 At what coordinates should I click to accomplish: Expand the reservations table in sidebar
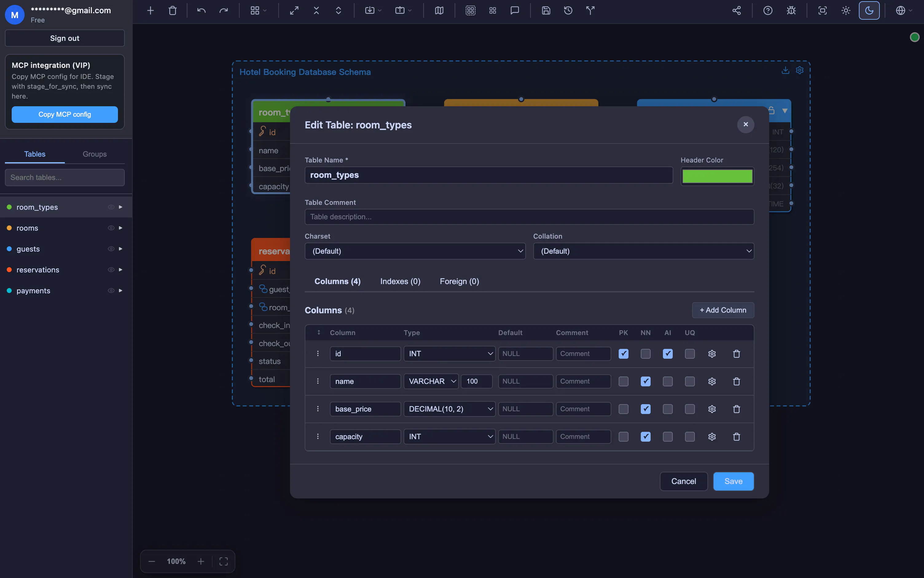coord(121,270)
